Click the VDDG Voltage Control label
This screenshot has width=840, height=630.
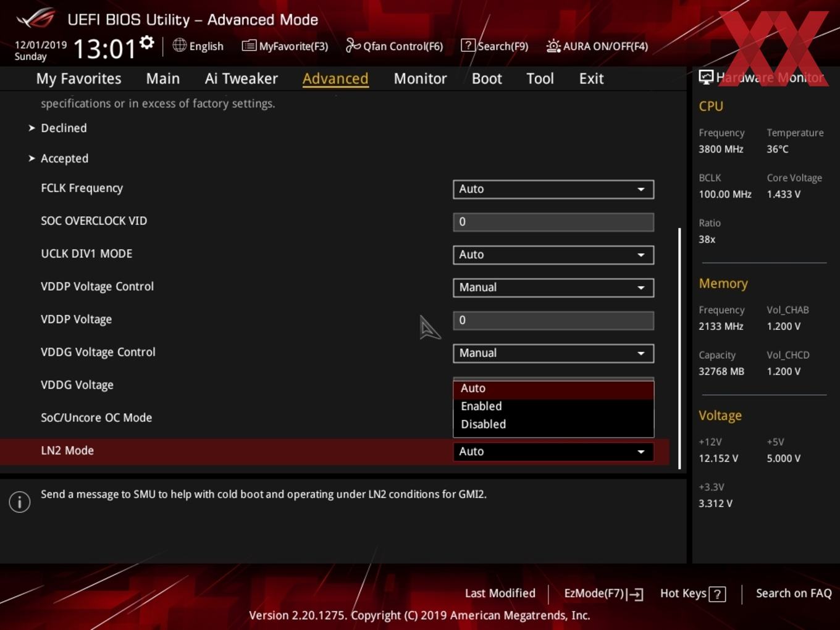pyautogui.click(x=98, y=352)
